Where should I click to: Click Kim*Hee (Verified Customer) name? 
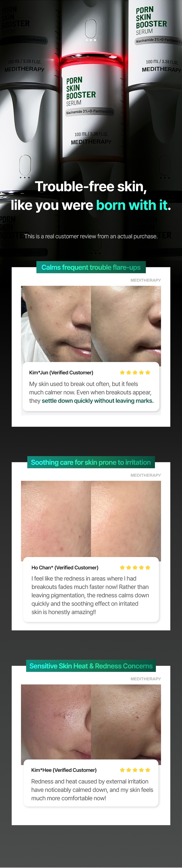(x=64, y=770)
